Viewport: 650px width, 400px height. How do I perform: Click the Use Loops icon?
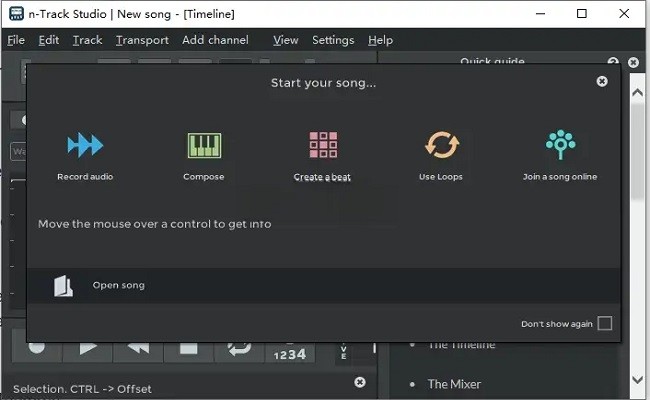pos(441,146)
